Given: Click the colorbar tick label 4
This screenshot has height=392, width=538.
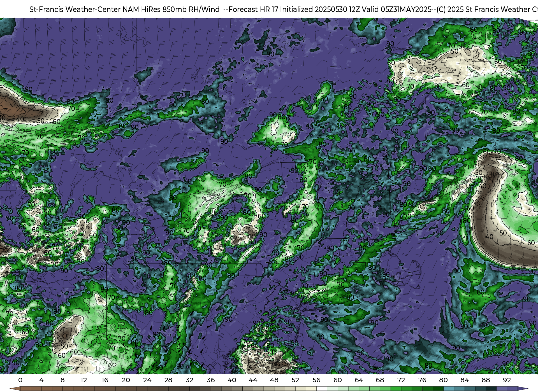Looking at the screenshot, I should [41, 380].
